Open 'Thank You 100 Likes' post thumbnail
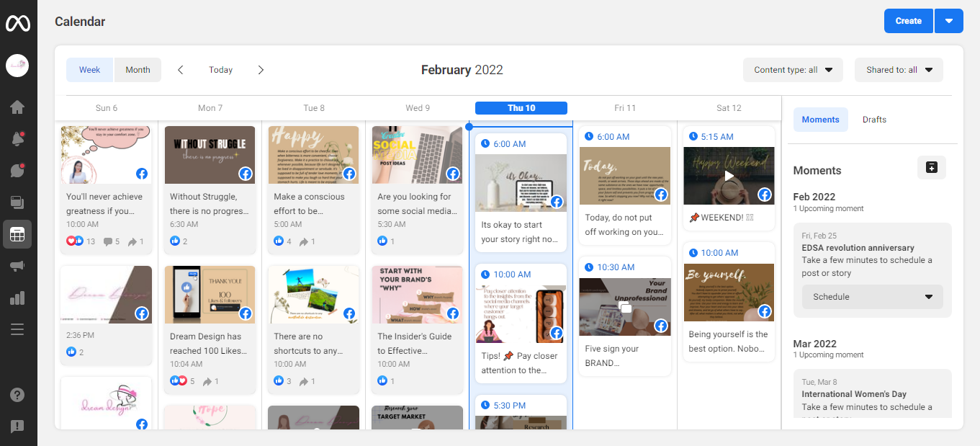This screenshot has height=446, width=980. tap(210, 295)
